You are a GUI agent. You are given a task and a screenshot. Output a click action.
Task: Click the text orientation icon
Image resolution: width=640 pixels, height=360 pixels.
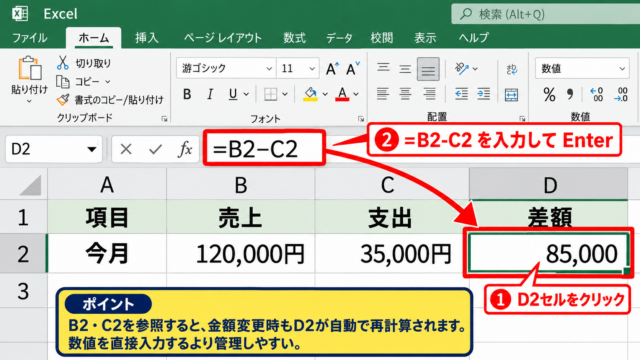point(462,68)
